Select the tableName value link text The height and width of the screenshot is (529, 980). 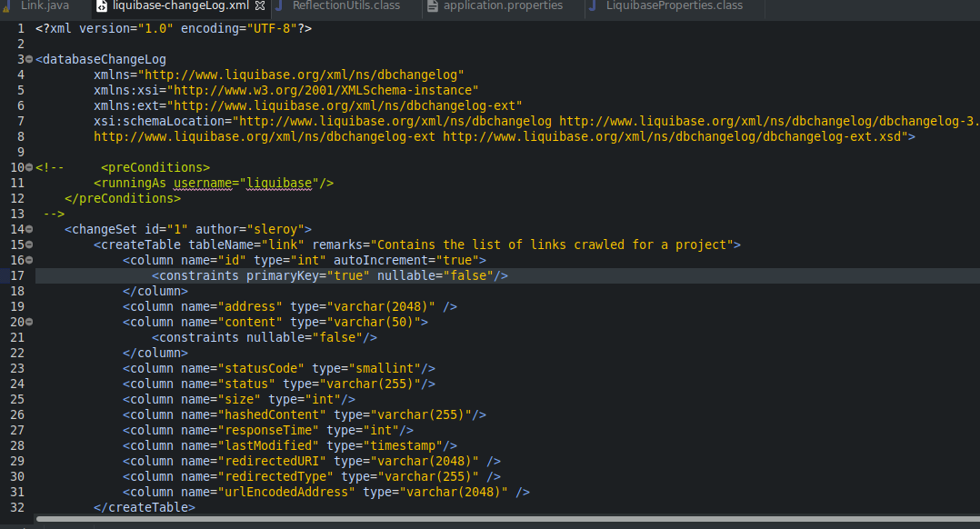[x=285, y=245]
